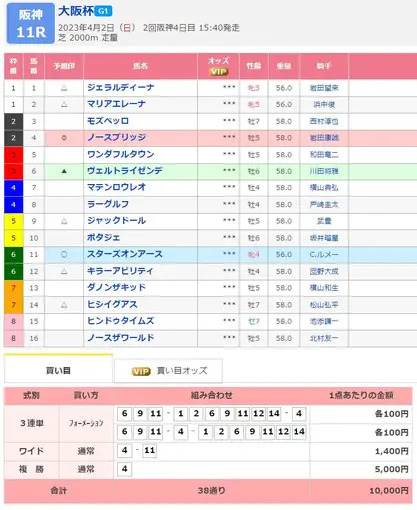Click the 大阪杯 race title
The image size is (417, 510).
76,11
